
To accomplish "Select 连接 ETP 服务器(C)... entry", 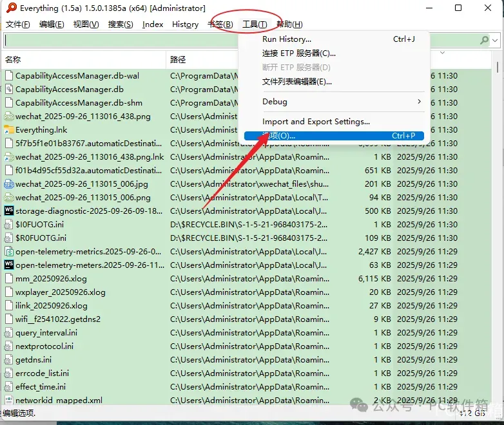I will click(x=334, y=53).
